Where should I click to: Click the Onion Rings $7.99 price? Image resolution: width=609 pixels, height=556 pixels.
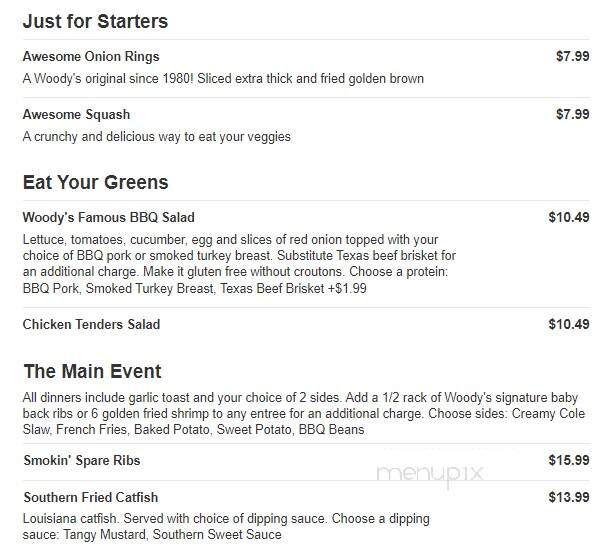pos(572,56)
